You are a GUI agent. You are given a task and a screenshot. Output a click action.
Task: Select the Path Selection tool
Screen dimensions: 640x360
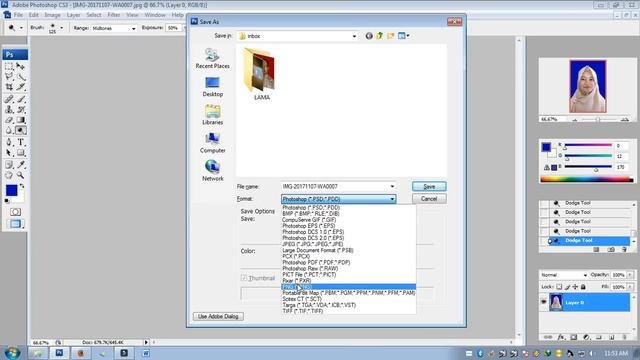coord(9,153)
